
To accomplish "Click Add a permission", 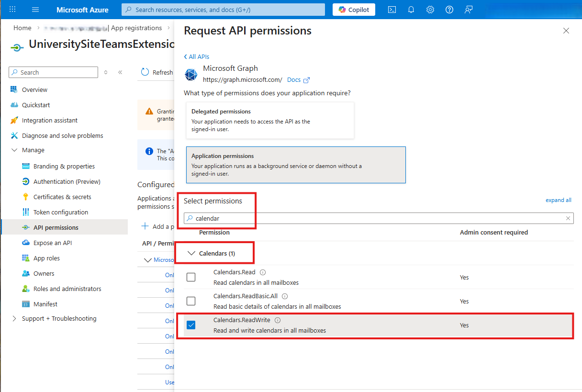I will click(x=159, y=226).
